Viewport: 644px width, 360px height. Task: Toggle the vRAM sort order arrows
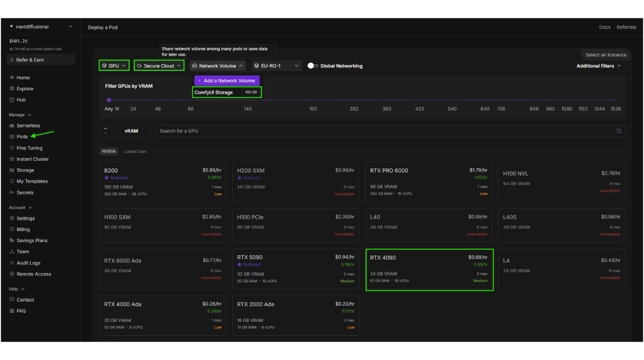pos(106,131)
